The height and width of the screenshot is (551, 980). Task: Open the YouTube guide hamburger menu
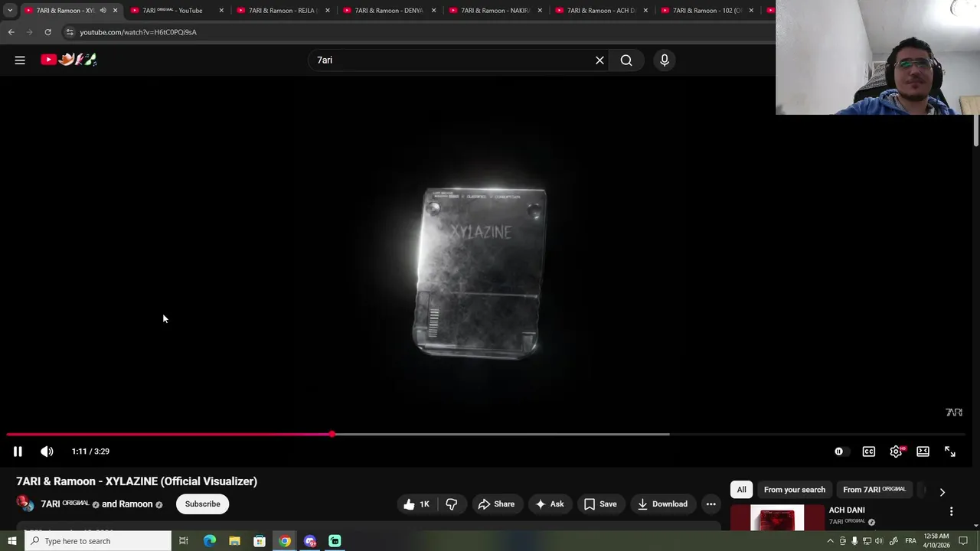pos(20,60)
